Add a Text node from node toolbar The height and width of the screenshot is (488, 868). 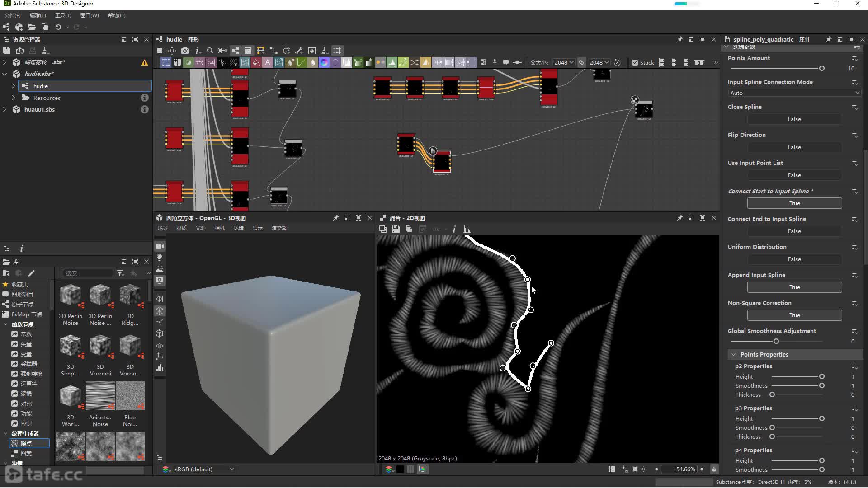point(268,63)
